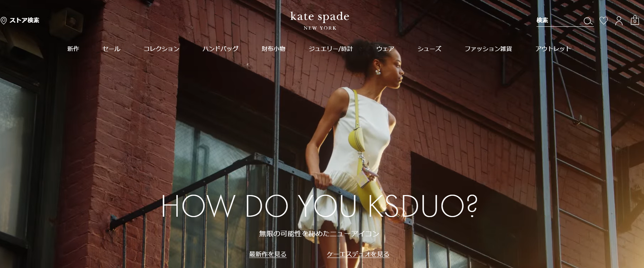The image size is (644, 268).
Task: Follow the ケーエスデュオを見る link
Action: 358,254
